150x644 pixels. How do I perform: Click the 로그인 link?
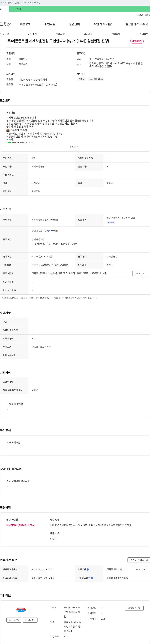(140, 15)
